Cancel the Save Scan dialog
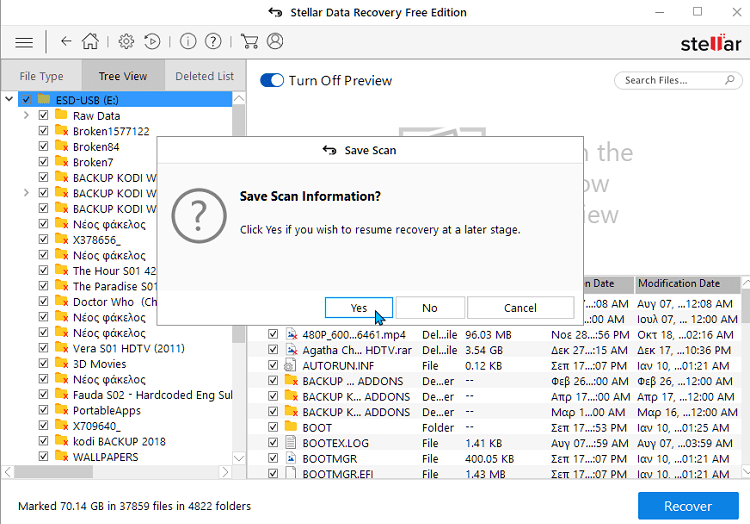 tap(520, 308)
